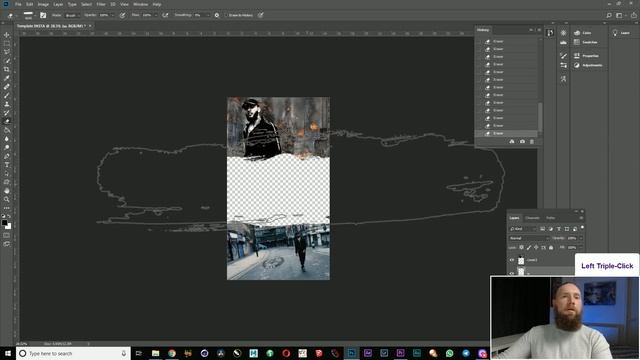
Task: Toggle lock transparent pixels in Layers panel
Action: [x=521, y=247]
